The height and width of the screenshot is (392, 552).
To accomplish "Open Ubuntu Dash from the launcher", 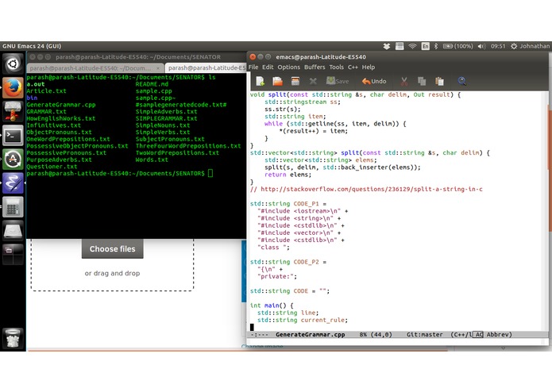I will pyautogui.click(x=13, y=64).
